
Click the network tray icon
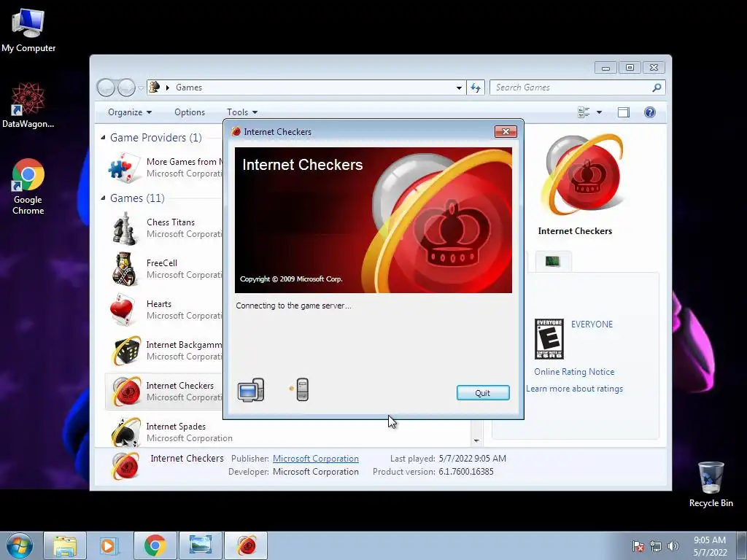coord(656,546)
